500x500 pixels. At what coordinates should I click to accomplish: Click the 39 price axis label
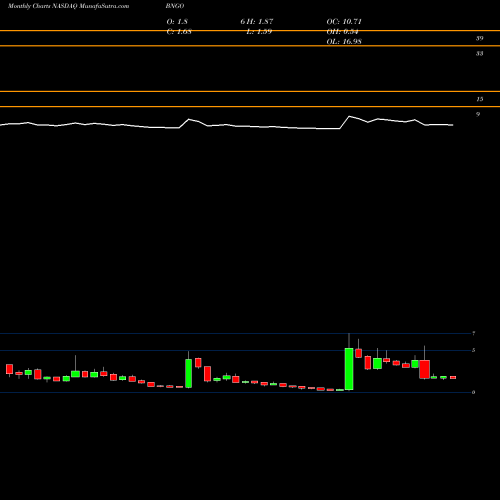click(x=479, y=38)
